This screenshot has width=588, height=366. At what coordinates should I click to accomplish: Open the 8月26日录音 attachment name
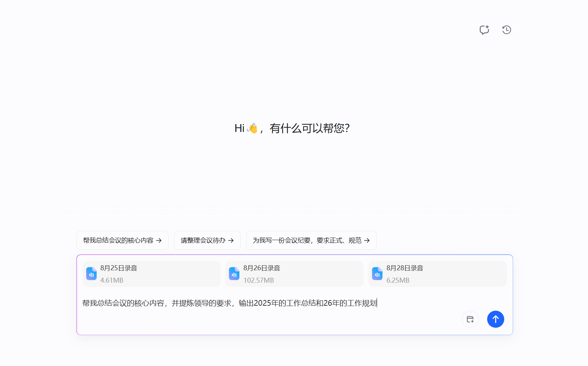coord(262,268)
